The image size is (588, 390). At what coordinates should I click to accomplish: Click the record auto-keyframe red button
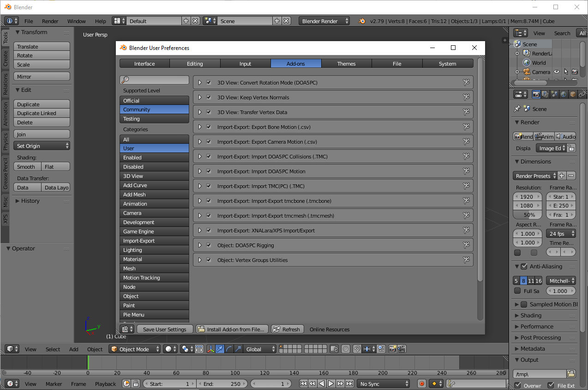coord(421,384)
